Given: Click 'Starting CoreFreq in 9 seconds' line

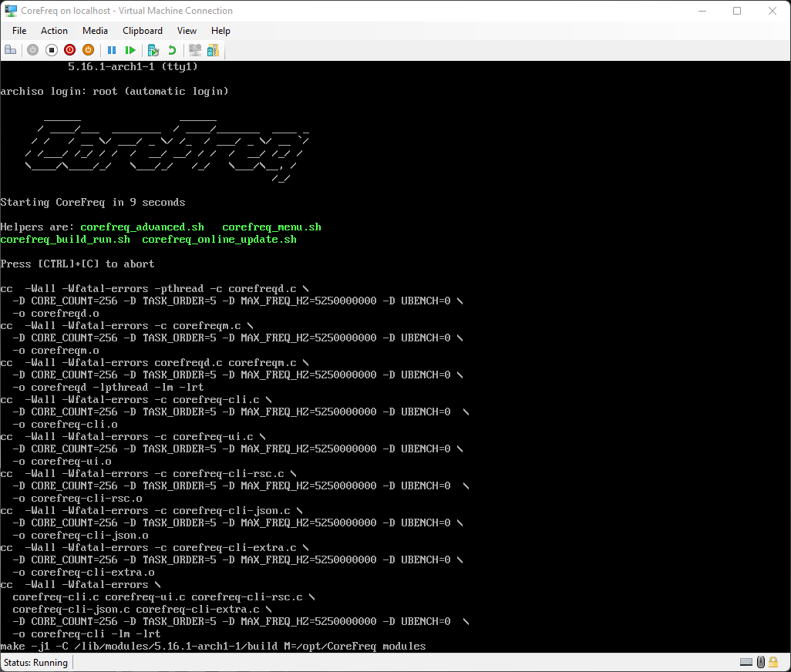Looking at the screenshot, I should (93, 202).
